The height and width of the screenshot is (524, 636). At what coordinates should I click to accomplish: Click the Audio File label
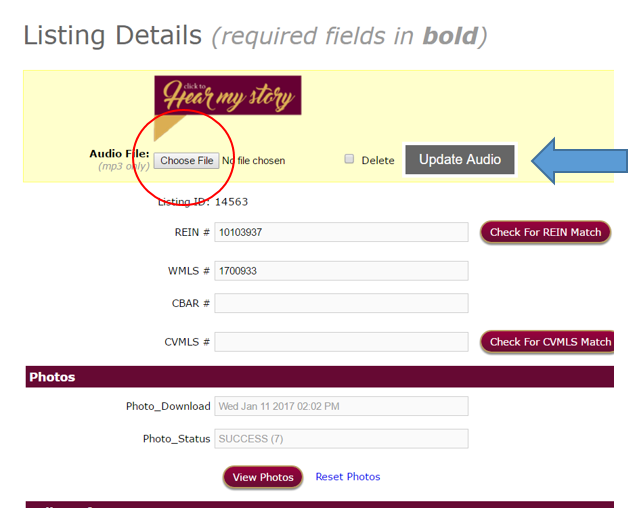[x=119, y=154]
